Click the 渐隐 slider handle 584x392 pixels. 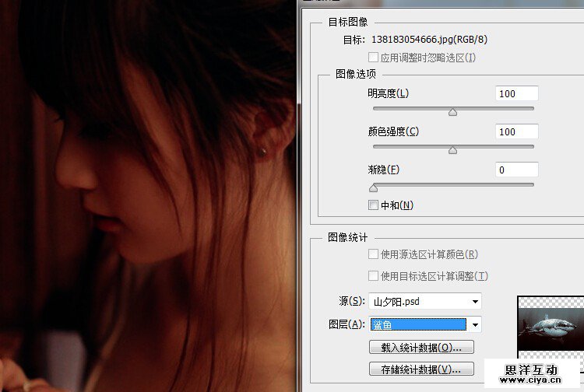click(374, 187)
